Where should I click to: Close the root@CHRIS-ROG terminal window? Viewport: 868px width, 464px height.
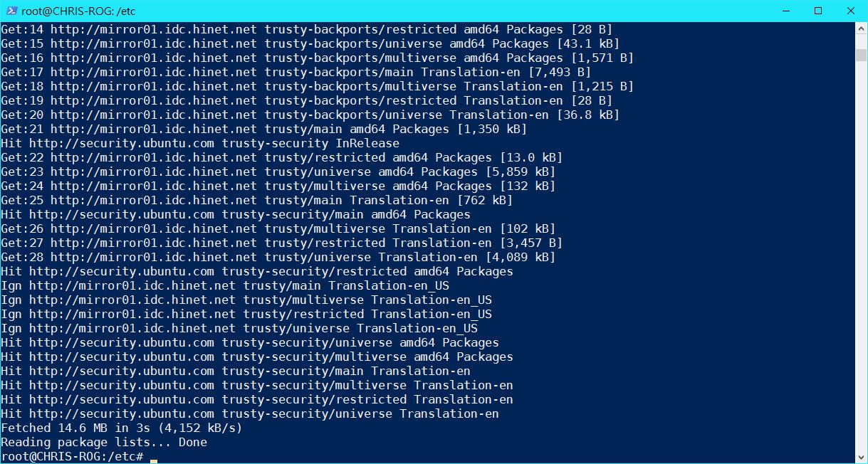point(851,11)
